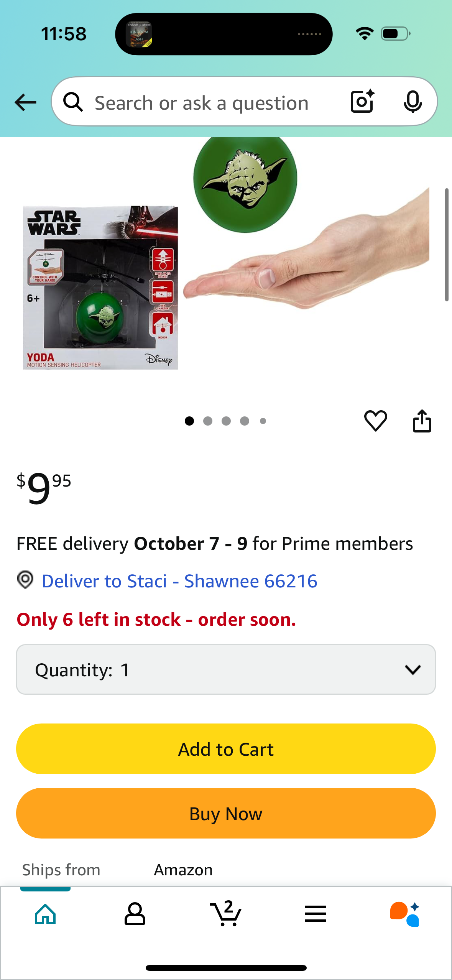Tap the back arrow icon
The image size is (452, 980).
[25, 102]
